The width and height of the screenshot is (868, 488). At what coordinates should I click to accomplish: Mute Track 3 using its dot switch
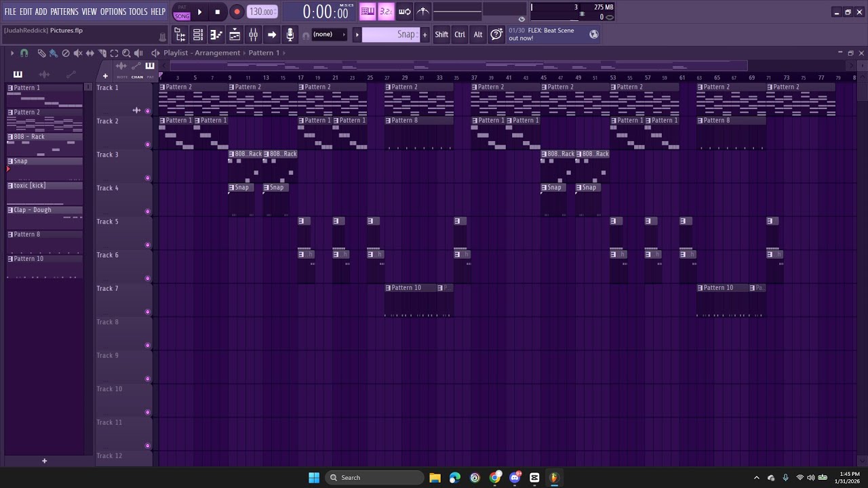(148, 178)
